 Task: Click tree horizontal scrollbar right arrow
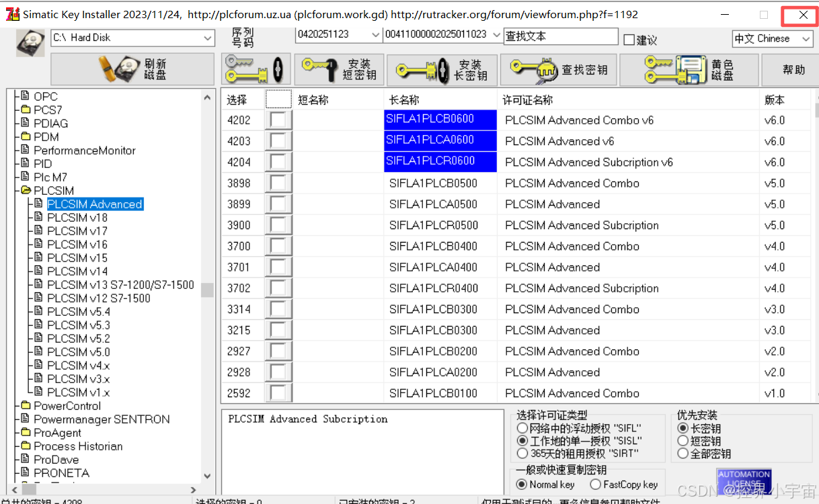194,490
